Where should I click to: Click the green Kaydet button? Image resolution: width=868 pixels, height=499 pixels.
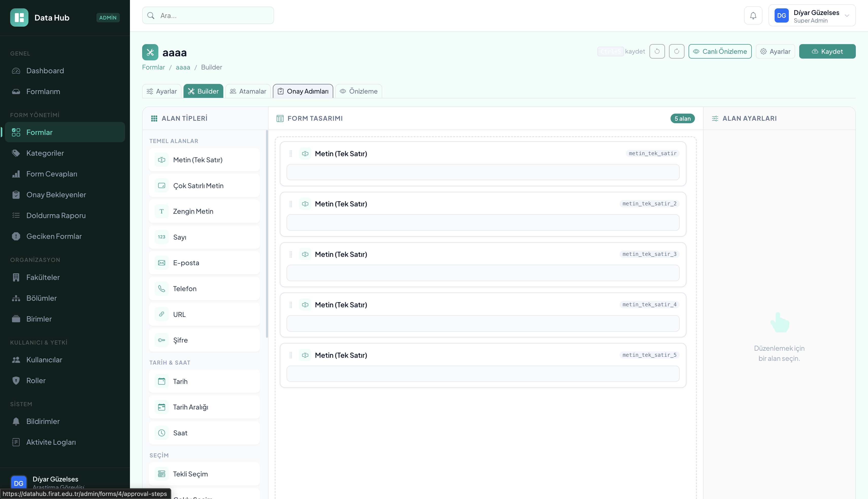pyautogui.click(x=827, y=51)
